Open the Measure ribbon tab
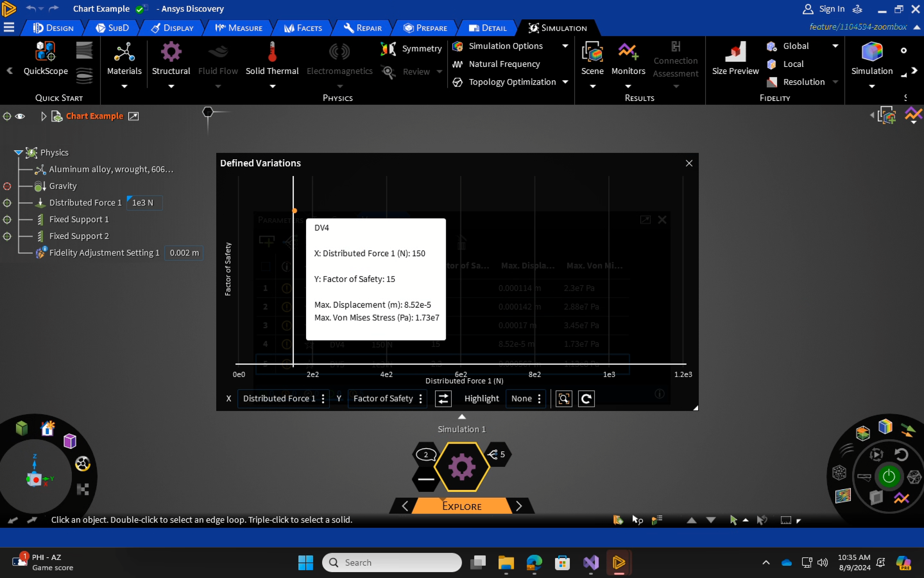924x578 pixels. point(239,28)
